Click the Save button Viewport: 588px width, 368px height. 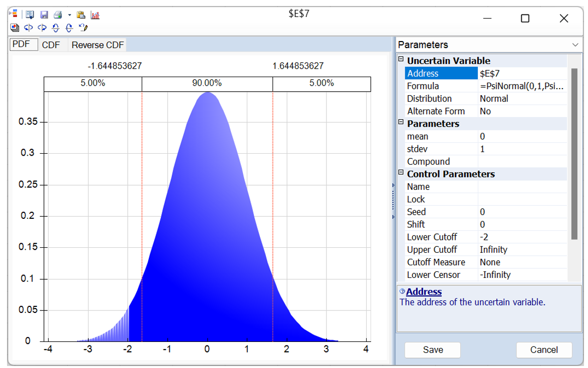click(x=432, y=350)
